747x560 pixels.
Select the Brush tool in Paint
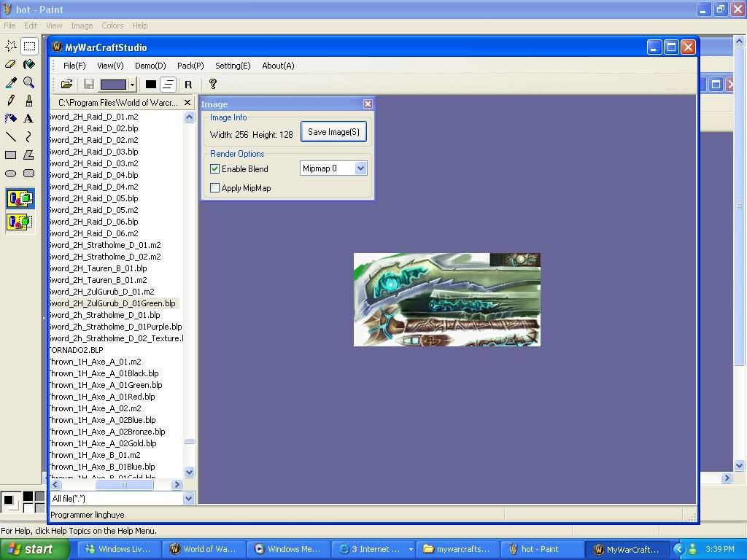click(29, 101)
